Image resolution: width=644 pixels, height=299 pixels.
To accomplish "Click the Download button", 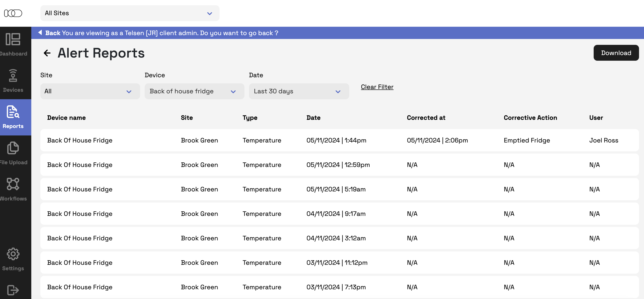I will click(x=616, y=53).
